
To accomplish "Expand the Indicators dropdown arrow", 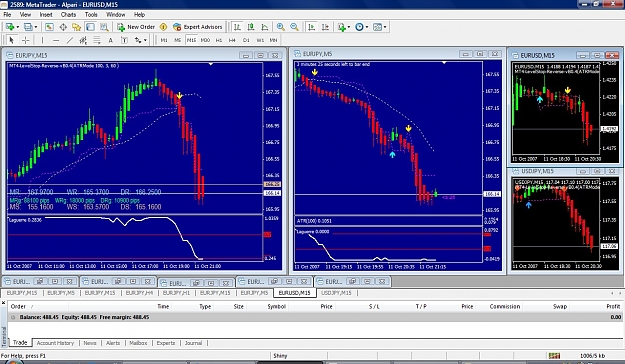I will (349, 27).
